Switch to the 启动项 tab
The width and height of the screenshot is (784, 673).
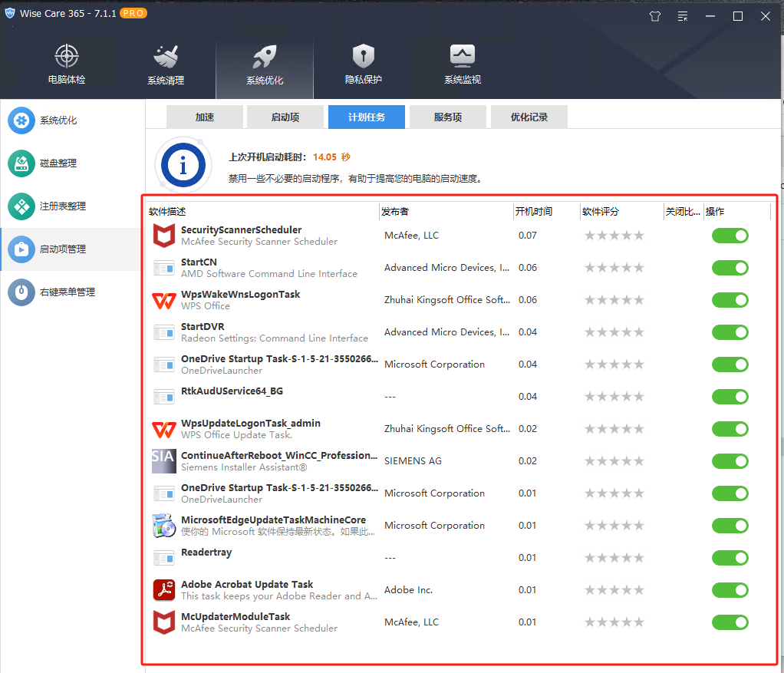coord(285,117)
